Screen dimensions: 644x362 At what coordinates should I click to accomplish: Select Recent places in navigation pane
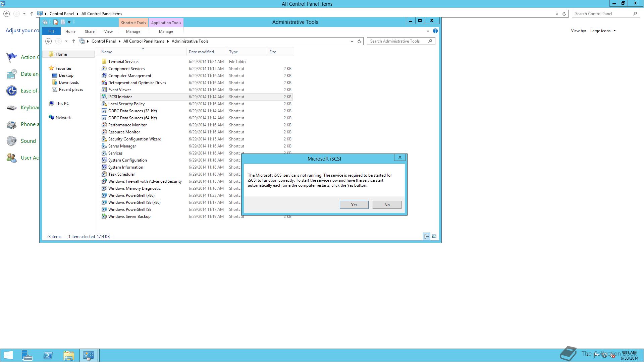71,89
